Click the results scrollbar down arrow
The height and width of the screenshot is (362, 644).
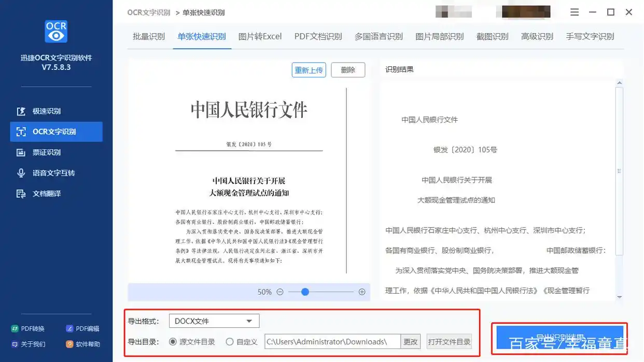pos(619,297)
